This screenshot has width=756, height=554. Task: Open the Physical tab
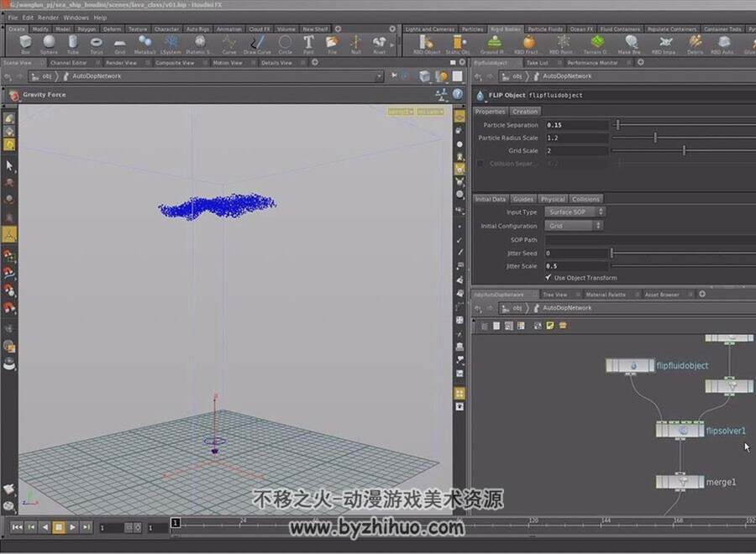553,199
